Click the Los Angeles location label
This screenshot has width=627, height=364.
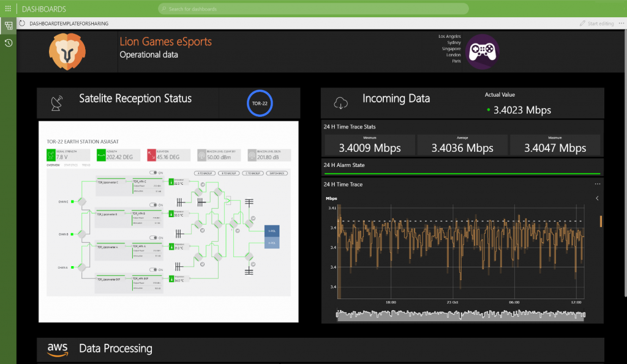coord(449,36)
